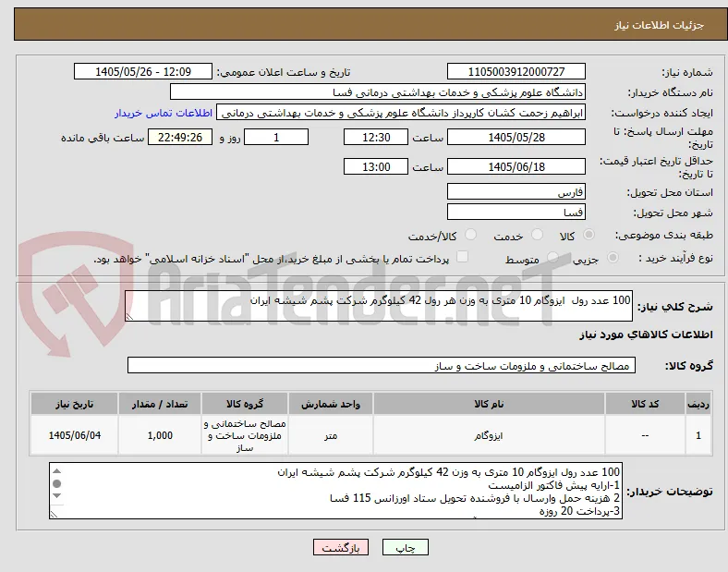The width and height of the screenshot is (728, 572).
Task: Select the کالا/خدمت radio button
Action: click(471, 235)
